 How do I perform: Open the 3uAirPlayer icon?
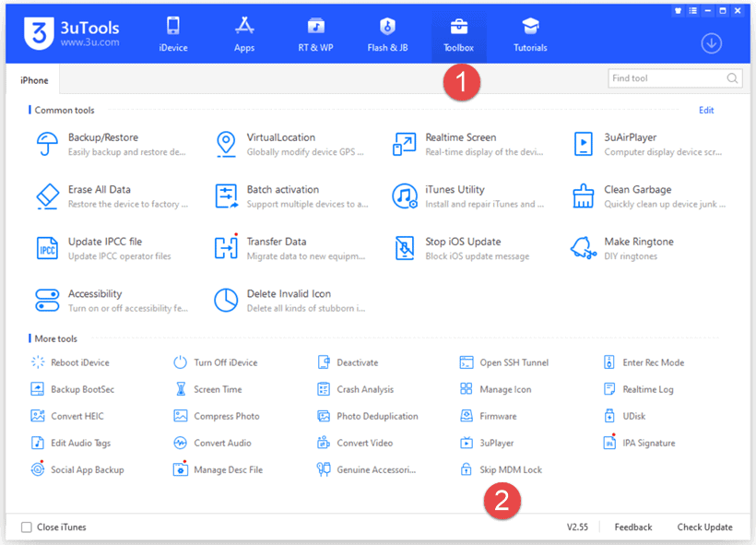pos(583,144)
